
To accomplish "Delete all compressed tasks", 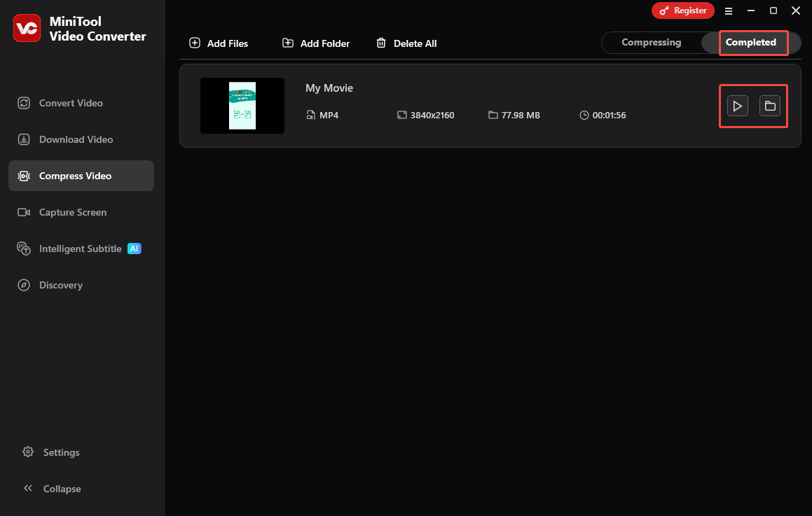I will point(406,43).
